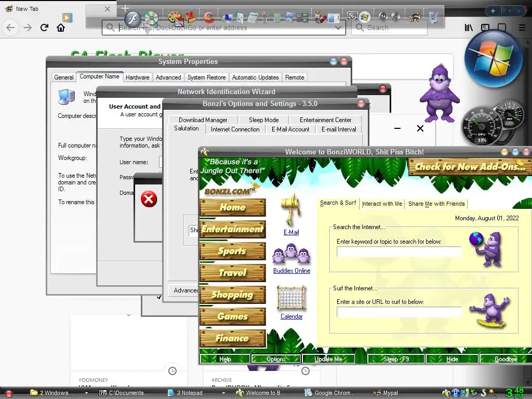
Task: Click the Buddies Online text link
Action: tap(292, 271)
